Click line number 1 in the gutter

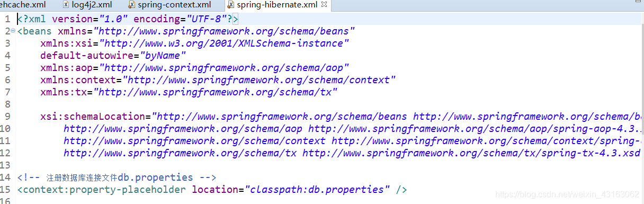coord(7,19)
